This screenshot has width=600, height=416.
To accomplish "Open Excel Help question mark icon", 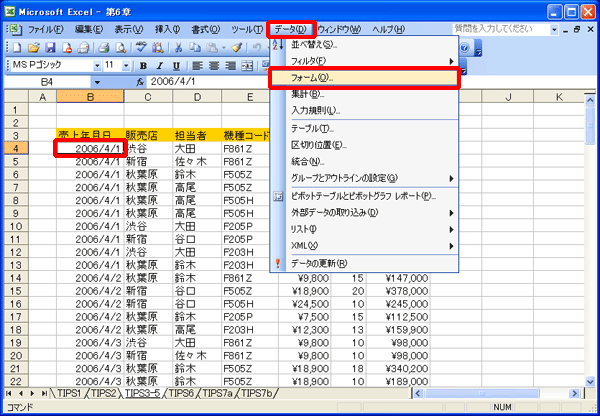I will point(464,47).
